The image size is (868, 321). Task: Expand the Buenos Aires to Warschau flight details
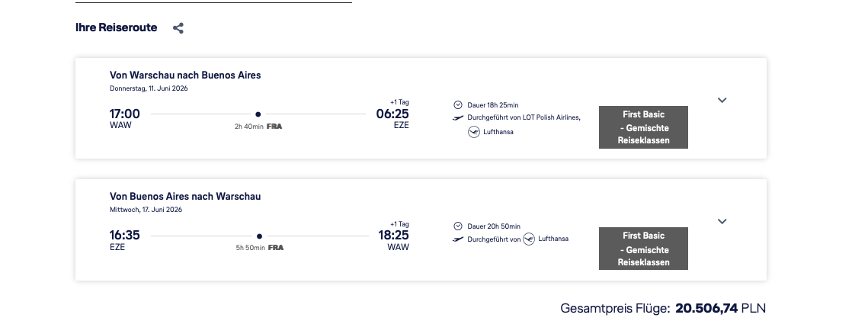click(x=722, y=221)
